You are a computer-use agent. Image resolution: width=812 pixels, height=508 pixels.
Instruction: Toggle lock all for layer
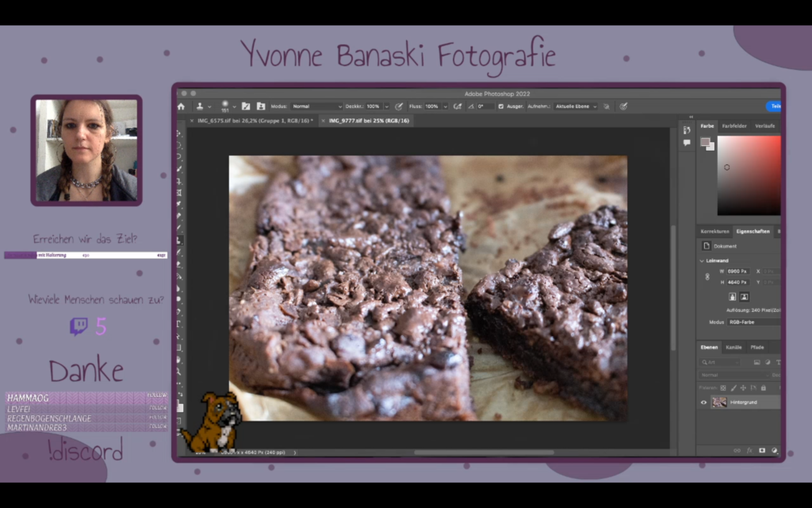pyautogui.click(x=764, y=387)
